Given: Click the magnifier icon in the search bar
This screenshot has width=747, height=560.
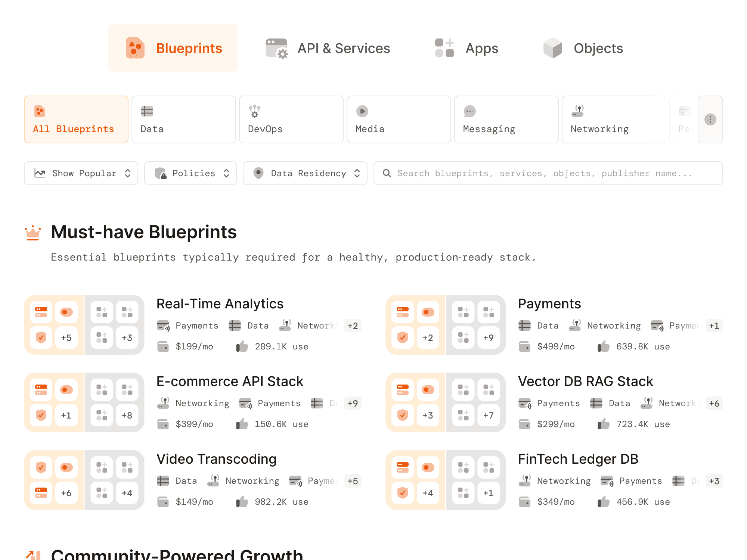Looking at the screenshot, I should [x=387, y=173].
